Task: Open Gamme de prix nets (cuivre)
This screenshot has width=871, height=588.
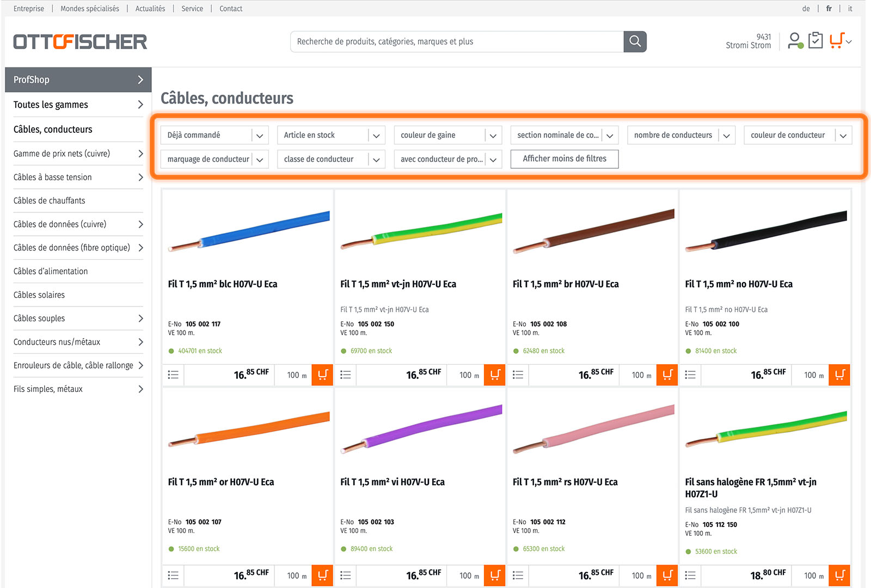Action: pos(78,154)
